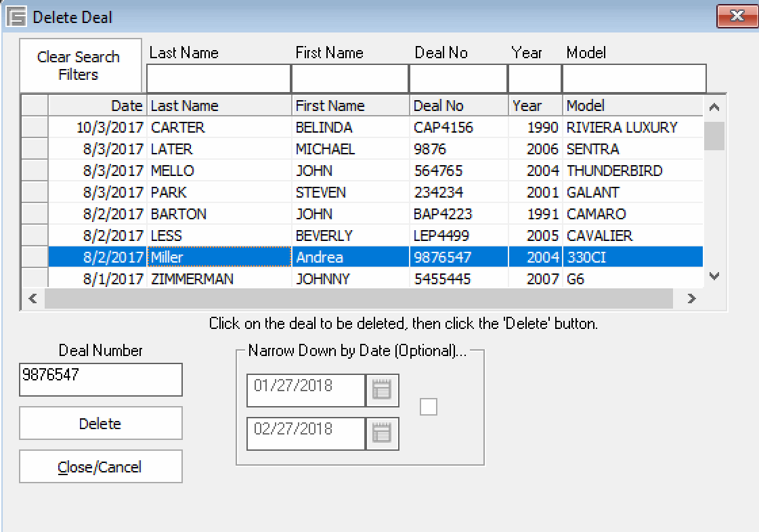Open the calendar picker for the end date
This screenshot has width=759, height=532.
pos(383,434)
